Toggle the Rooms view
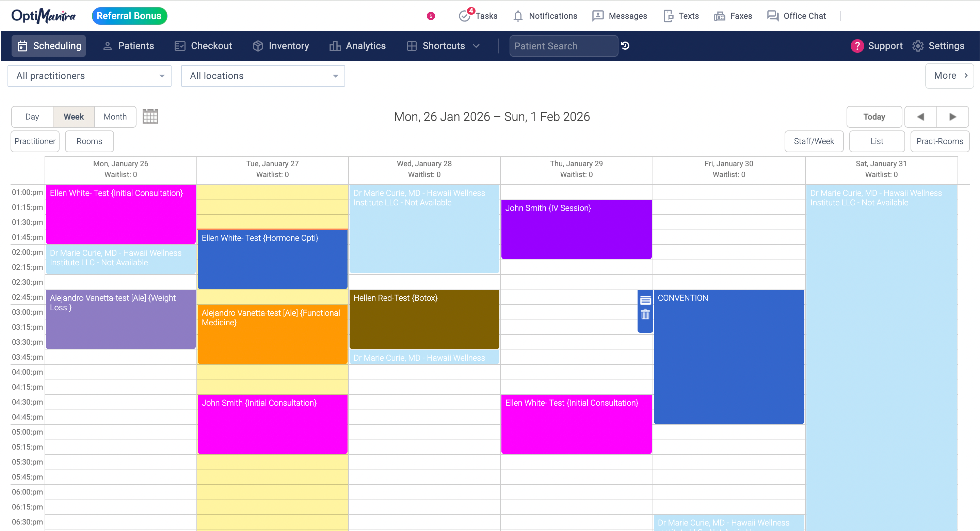980x531 pixels. tap(89, 141)
